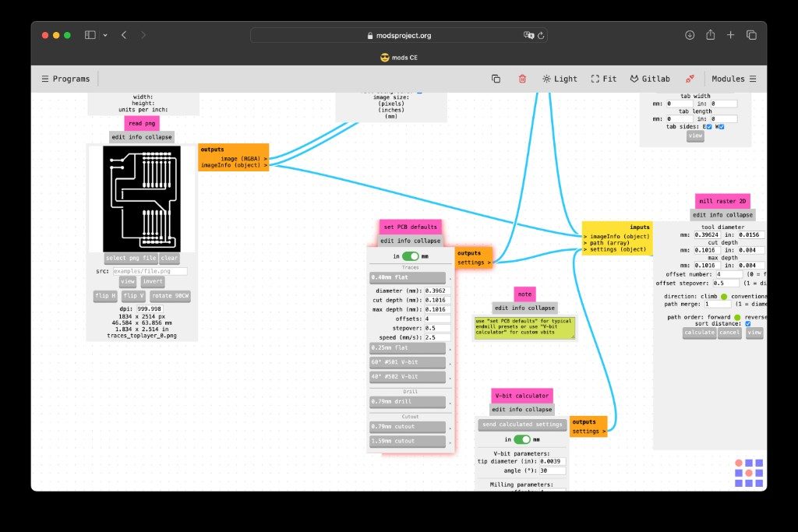Click the grid icon at bottom right
798x532 pixels.
749,473
